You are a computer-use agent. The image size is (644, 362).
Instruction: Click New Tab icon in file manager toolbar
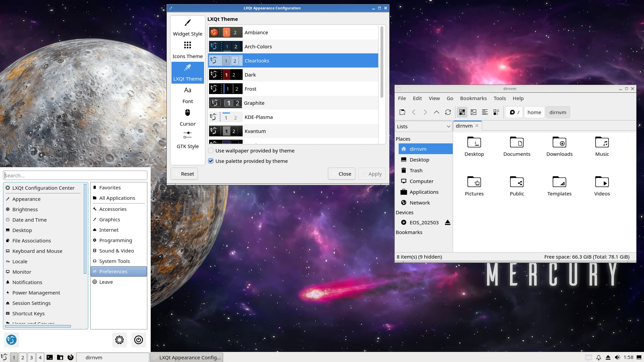402,112
